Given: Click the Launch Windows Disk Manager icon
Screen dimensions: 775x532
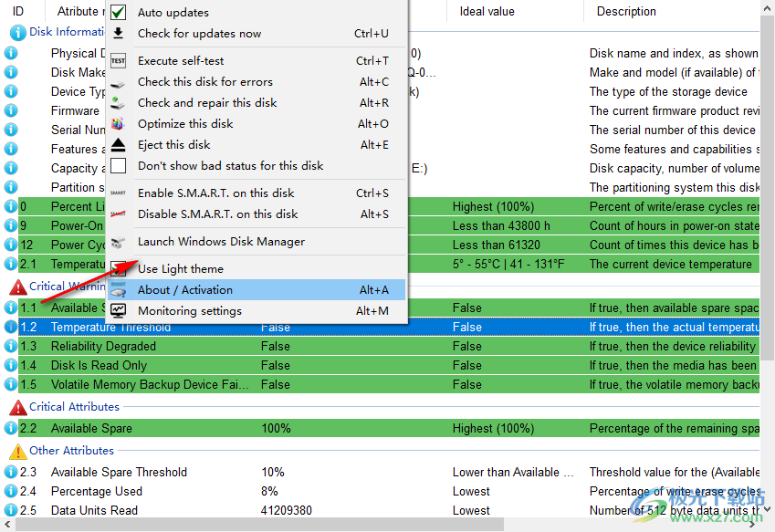Looking at the screenshot, I should [x=118, y=243].
